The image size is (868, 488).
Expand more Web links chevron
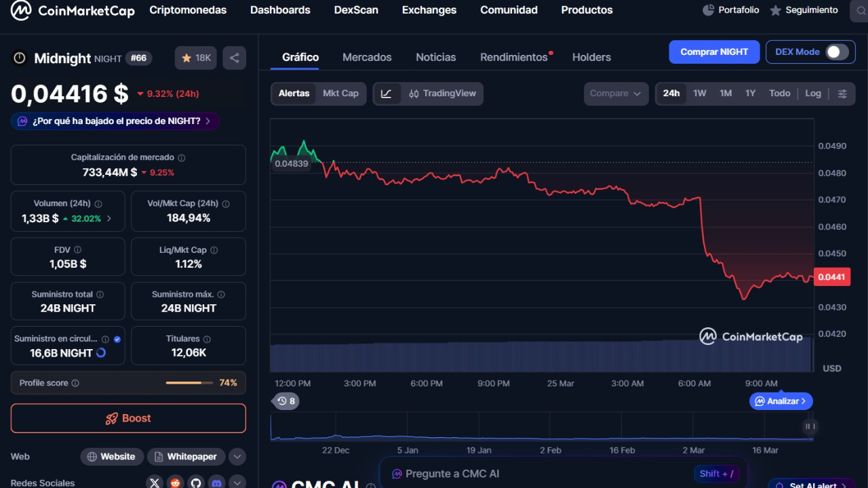[237, 457]
